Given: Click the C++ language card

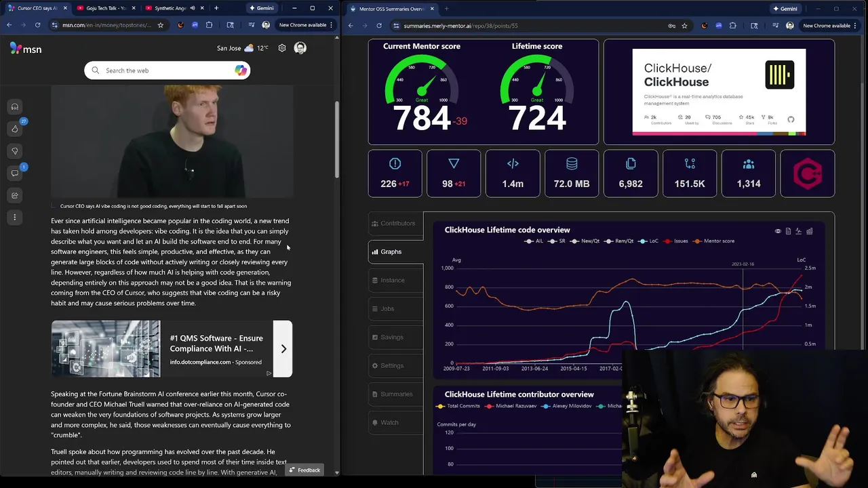Looking at the screenshot, I should (x=808, y=174).
